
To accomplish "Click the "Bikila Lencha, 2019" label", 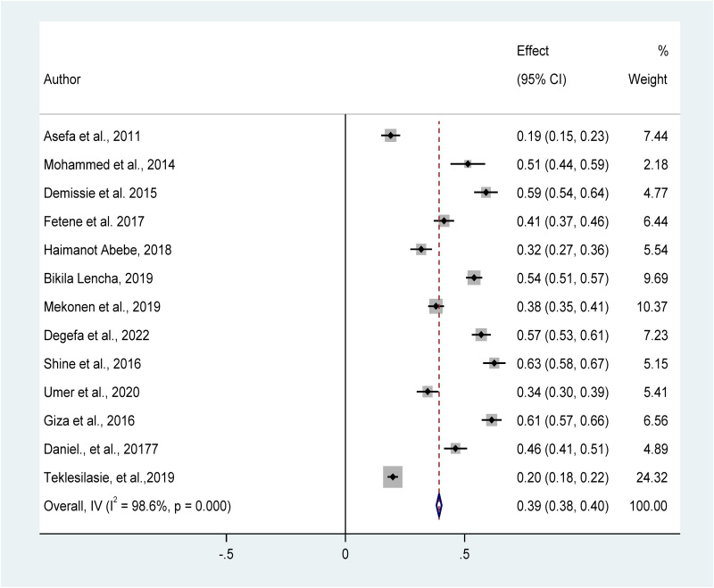I will tap(98, 278).
